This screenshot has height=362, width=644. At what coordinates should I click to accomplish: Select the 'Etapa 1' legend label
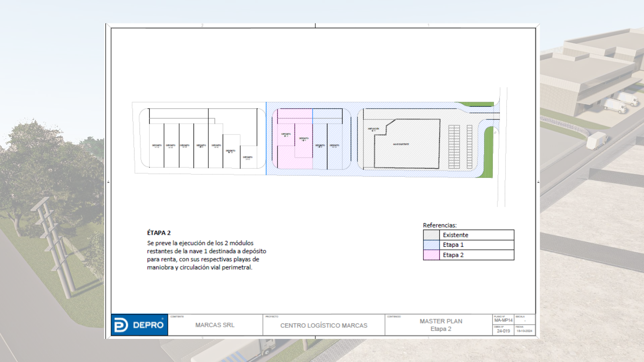(453, 245)
